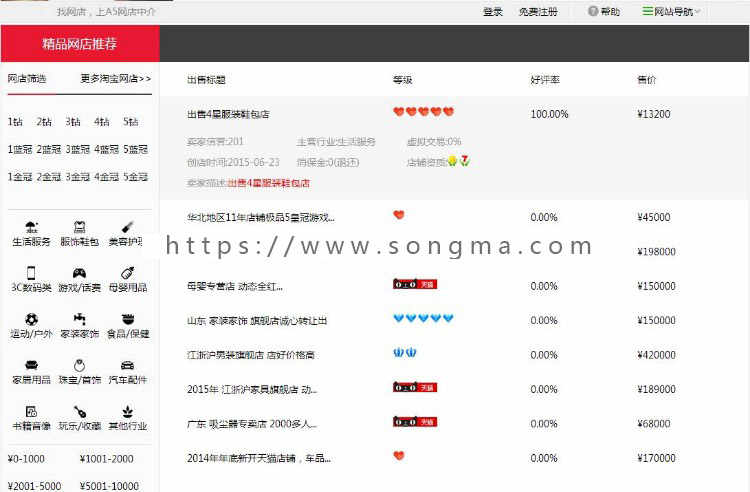Filter by 1金冠 level
This screenshot has height=492, width=750.
coord(20,177)
